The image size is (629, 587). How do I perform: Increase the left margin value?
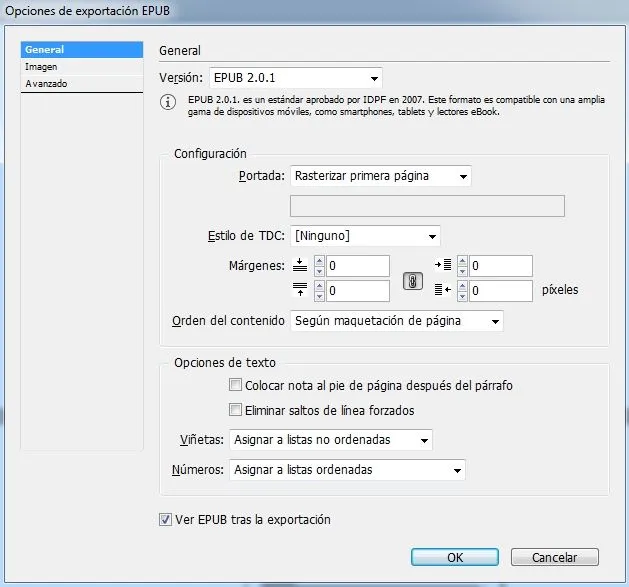click(463, 261)
